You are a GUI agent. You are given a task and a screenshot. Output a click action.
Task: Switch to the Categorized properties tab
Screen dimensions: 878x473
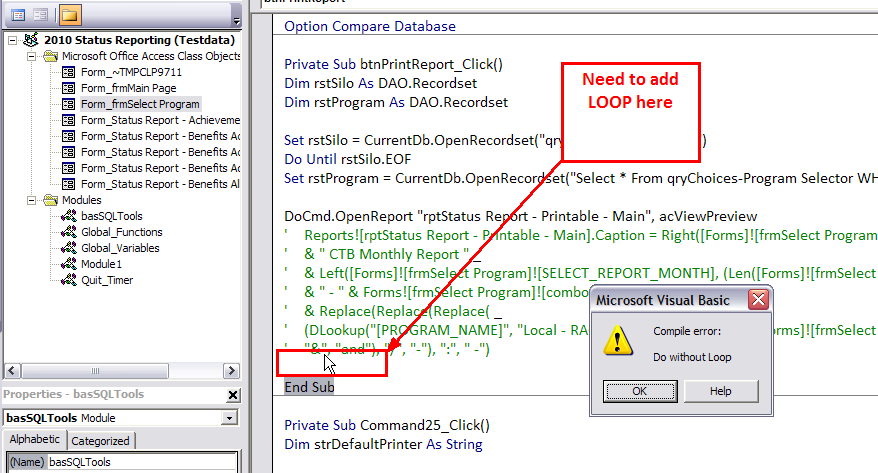[100, 441]
